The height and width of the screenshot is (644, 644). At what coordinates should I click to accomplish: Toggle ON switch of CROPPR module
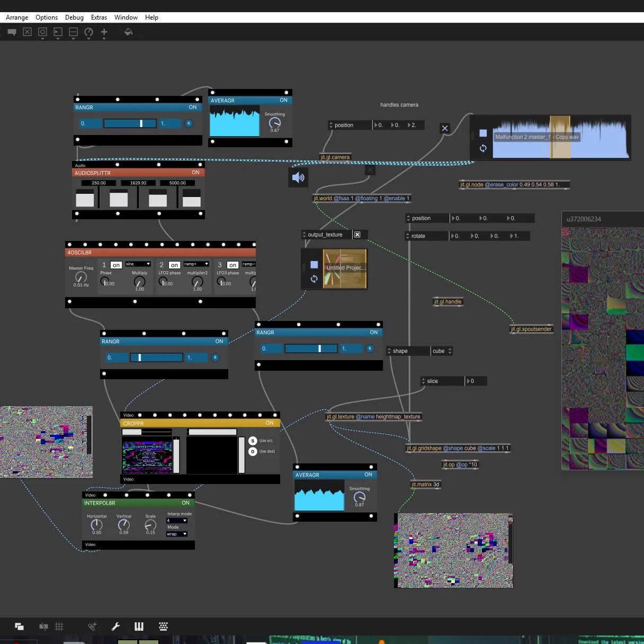(270, 423)
